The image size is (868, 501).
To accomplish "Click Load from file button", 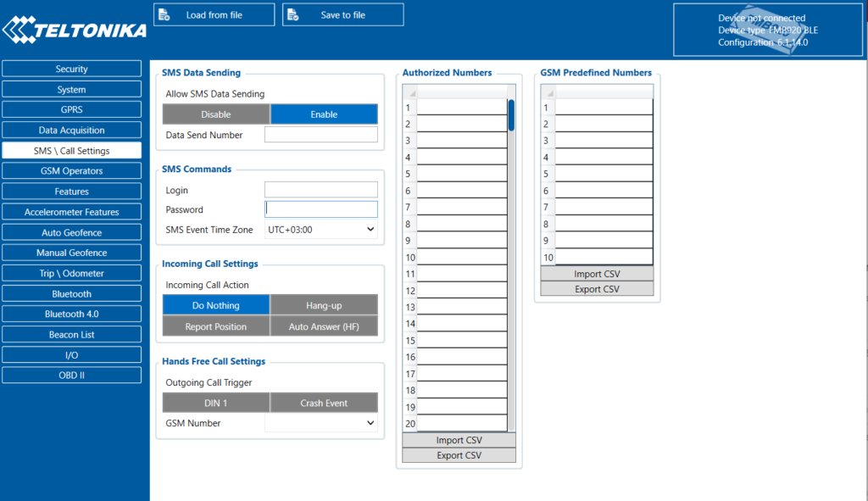I will (214, 15).
